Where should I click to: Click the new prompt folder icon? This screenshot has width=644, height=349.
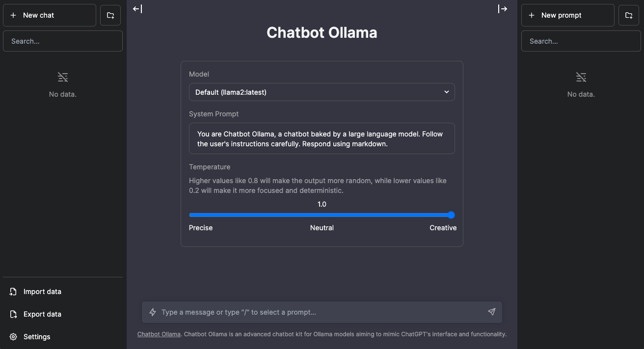pyautogui.click(x=629, y=16)
